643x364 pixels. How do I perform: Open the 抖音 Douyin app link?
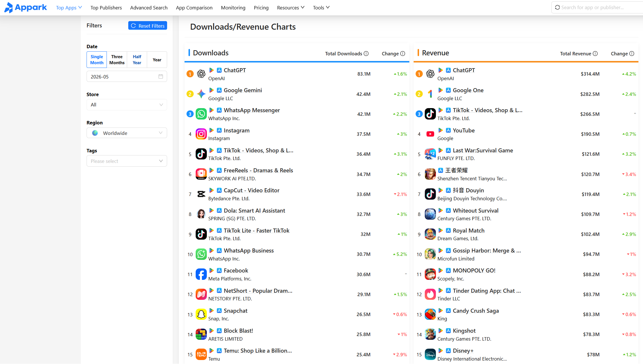point(468,190)
